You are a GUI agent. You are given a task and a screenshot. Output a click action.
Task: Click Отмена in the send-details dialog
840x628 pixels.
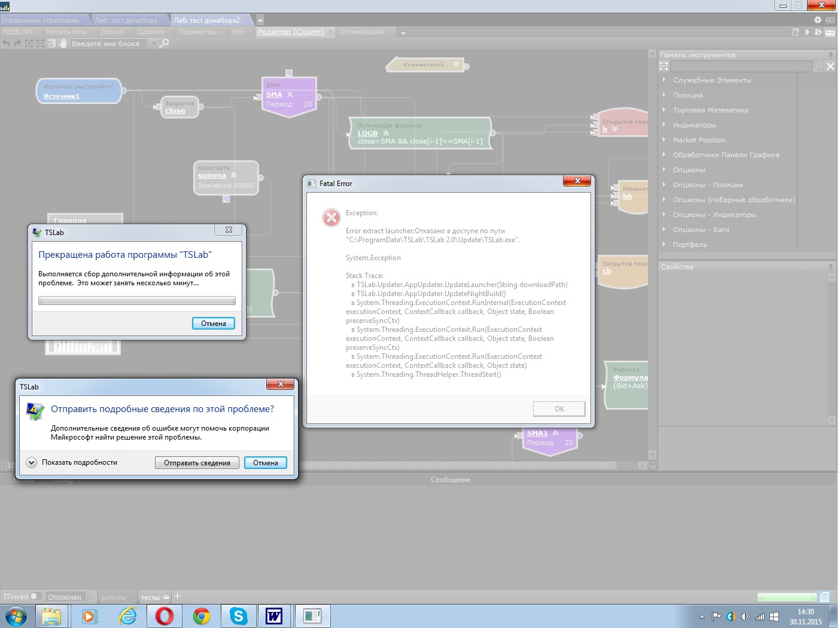click(x=265, y=462)
